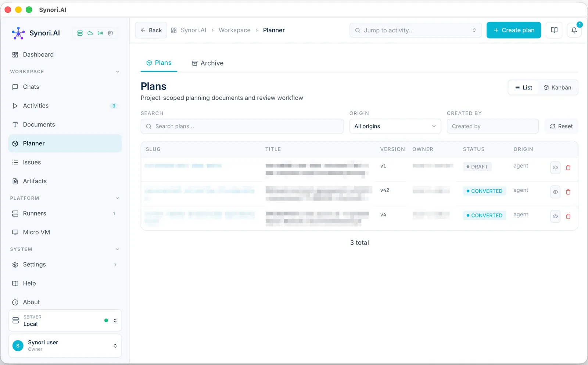Switch to List view

click(523, 88)
